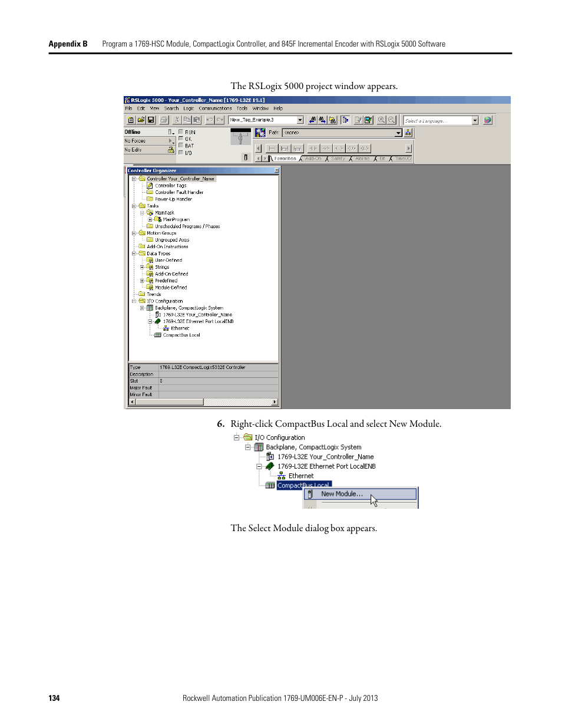The image size is (562, 728).
Task: Select the Power-Up Handler folder
Action: click(x=173, y=199)
